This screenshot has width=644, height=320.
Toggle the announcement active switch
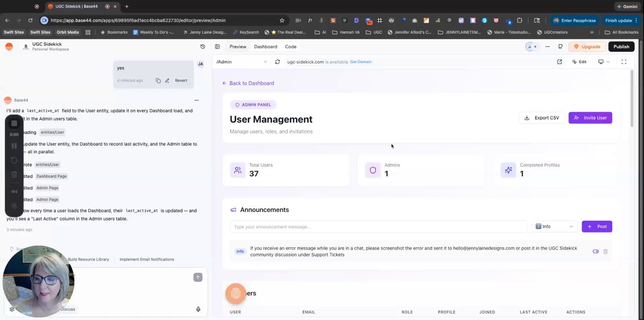click(x=596, y=252)
